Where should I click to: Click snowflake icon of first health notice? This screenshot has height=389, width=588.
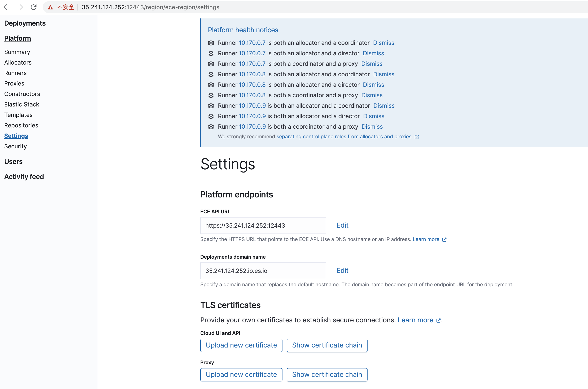coord(211,43)
